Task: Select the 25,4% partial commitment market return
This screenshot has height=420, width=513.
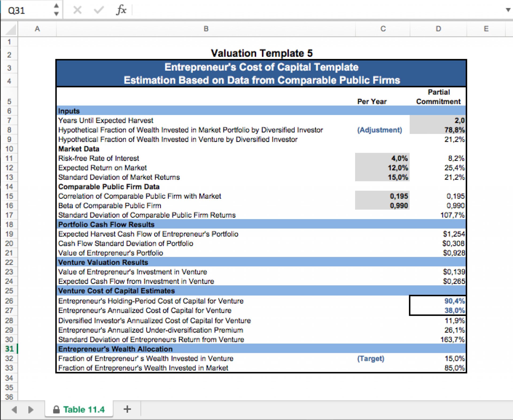Action: coord(438,168)
